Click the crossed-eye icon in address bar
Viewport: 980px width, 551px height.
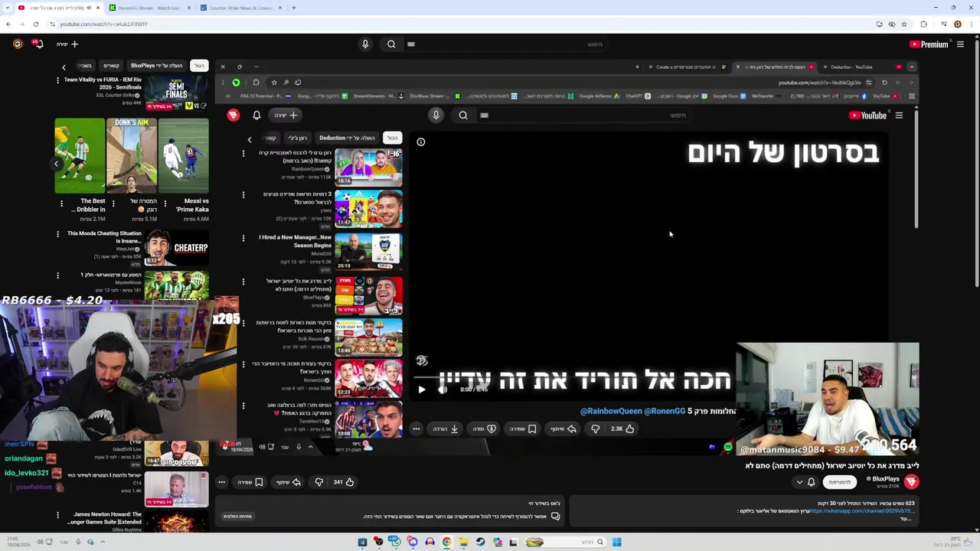(892, 24)
